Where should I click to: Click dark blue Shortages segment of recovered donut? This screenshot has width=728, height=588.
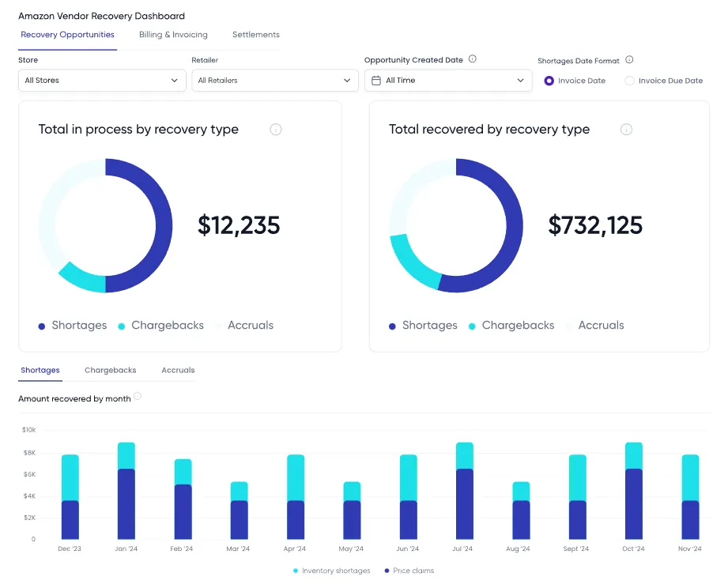[x=514, y=226]
